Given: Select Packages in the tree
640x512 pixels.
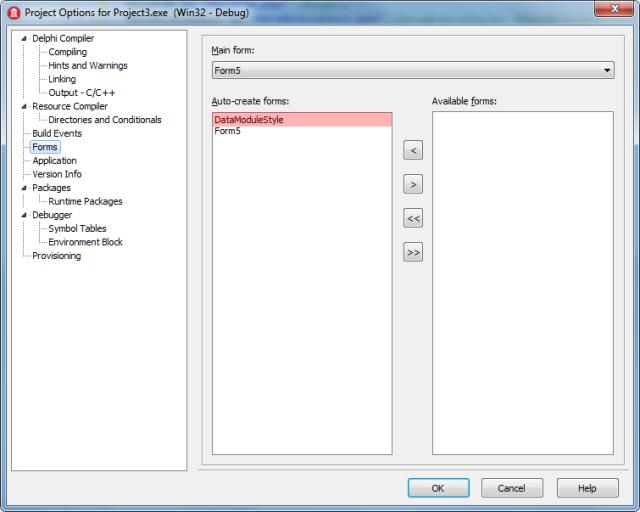Looking at the screenshot, I should tap(51, 188).
